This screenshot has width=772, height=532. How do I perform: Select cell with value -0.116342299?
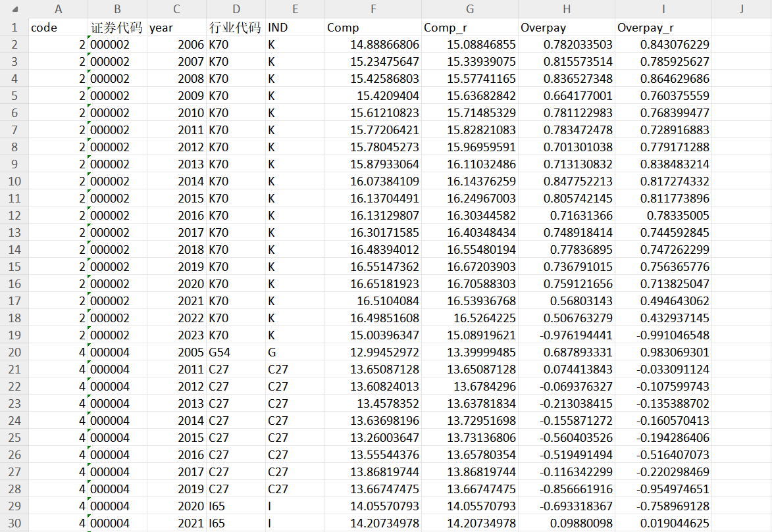[x=567, y=472]
